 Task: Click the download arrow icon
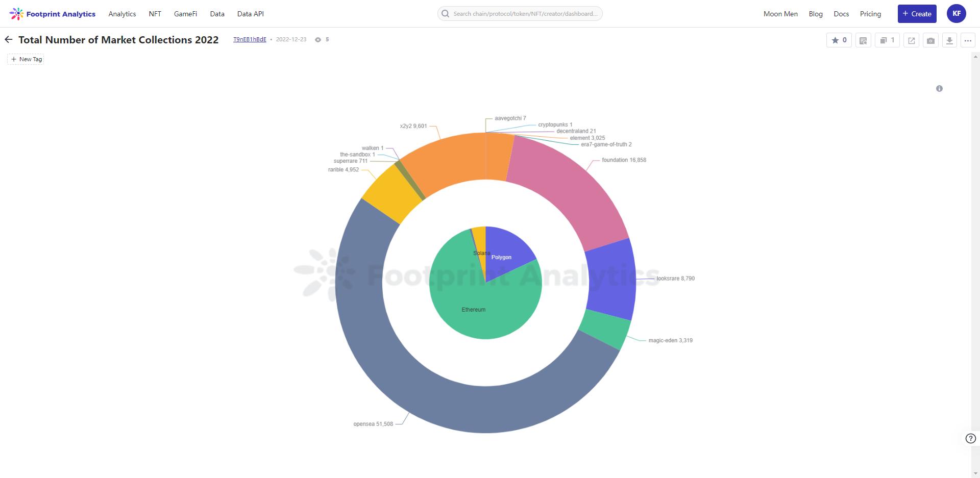tap(949, 41)
